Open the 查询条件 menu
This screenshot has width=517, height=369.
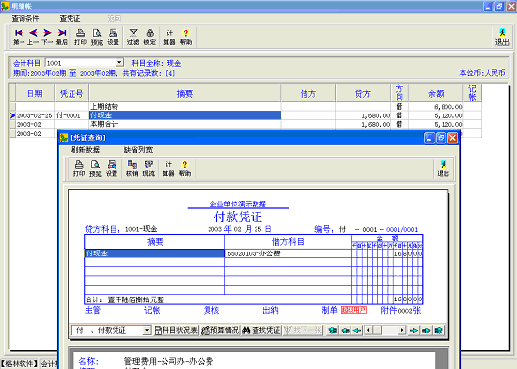[x=25, y=18]
